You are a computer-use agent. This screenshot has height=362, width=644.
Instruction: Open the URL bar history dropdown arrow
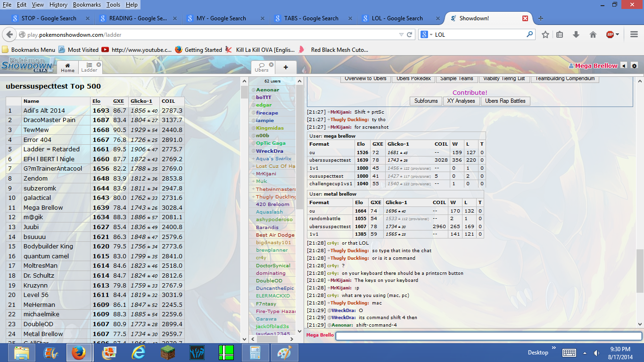click(401, 34)
